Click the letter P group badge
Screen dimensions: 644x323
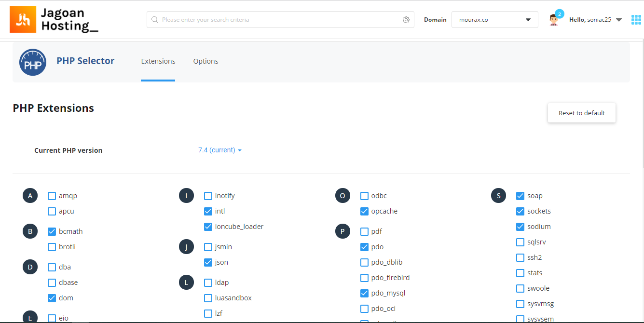pyautogui.click(x=343, y=231)
